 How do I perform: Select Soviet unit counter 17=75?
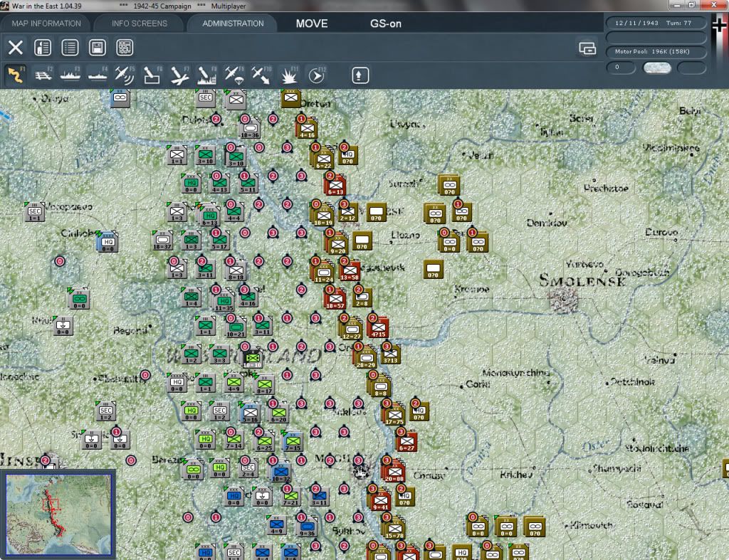click(394, 414)
